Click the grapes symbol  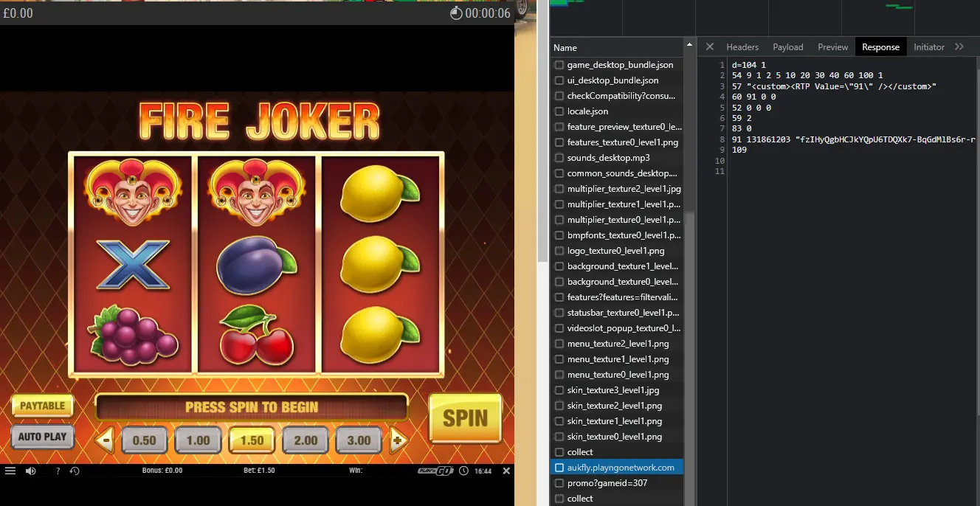tap(133, 334)
